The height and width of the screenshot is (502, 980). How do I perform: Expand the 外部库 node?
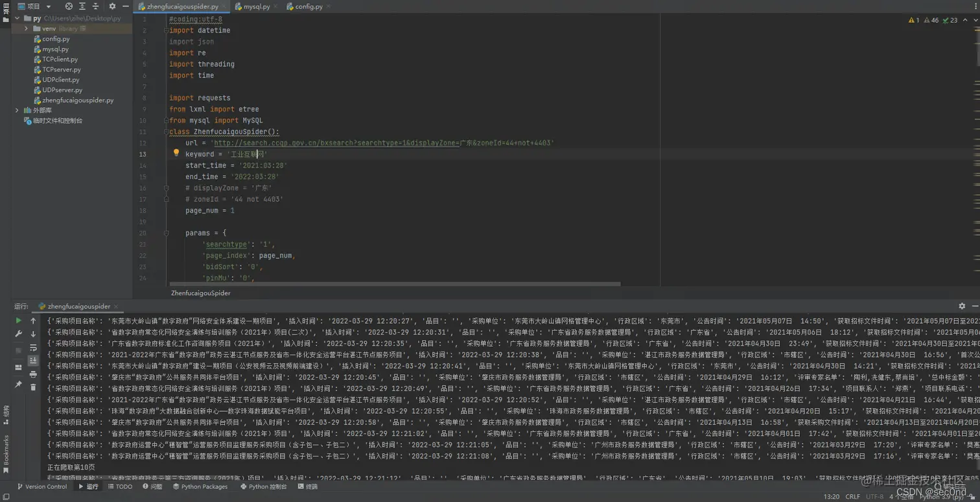17,110
